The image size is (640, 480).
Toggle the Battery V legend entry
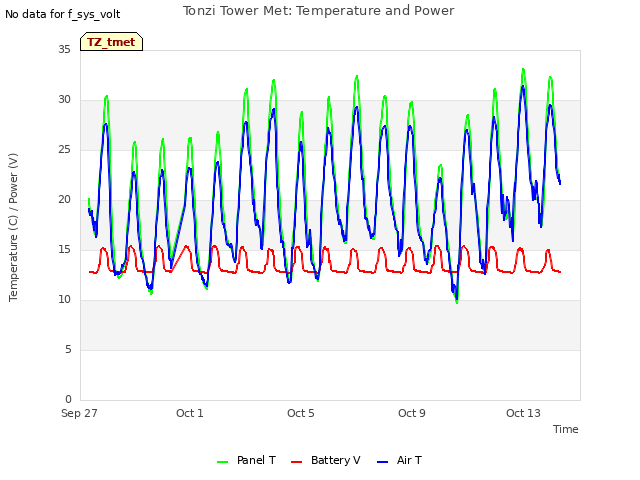(326, 460)
